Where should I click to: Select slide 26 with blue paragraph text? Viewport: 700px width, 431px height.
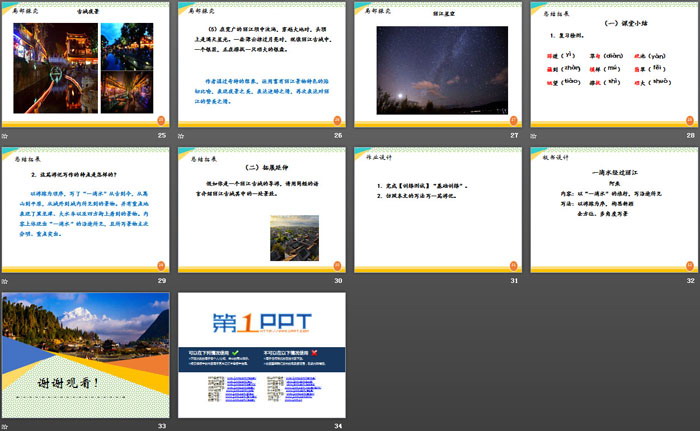[x=262, y=65]
